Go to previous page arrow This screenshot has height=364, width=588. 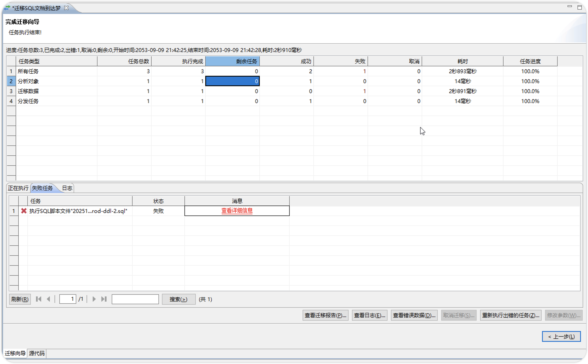click(48, 299)
